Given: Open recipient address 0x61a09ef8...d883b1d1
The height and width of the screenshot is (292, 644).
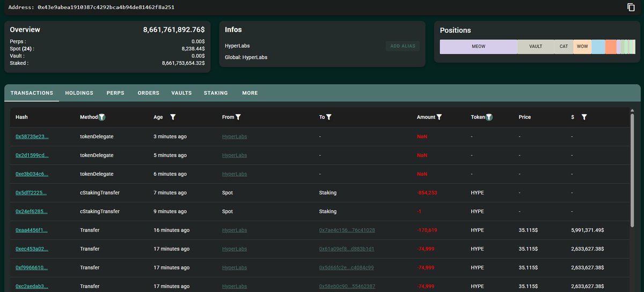Looking at the screenshot, I should click(x=347, y=249).
